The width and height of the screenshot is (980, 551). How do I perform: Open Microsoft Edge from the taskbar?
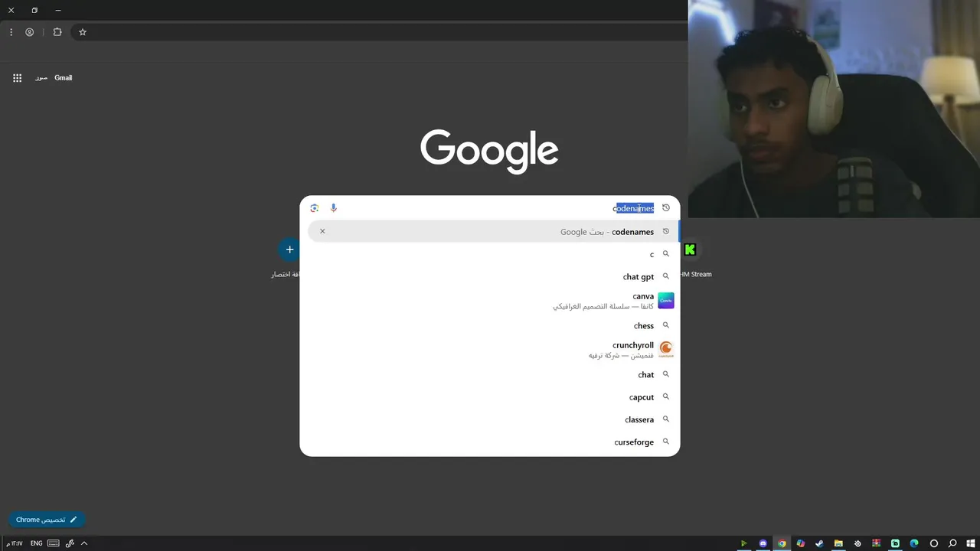(x=914, y=543)
